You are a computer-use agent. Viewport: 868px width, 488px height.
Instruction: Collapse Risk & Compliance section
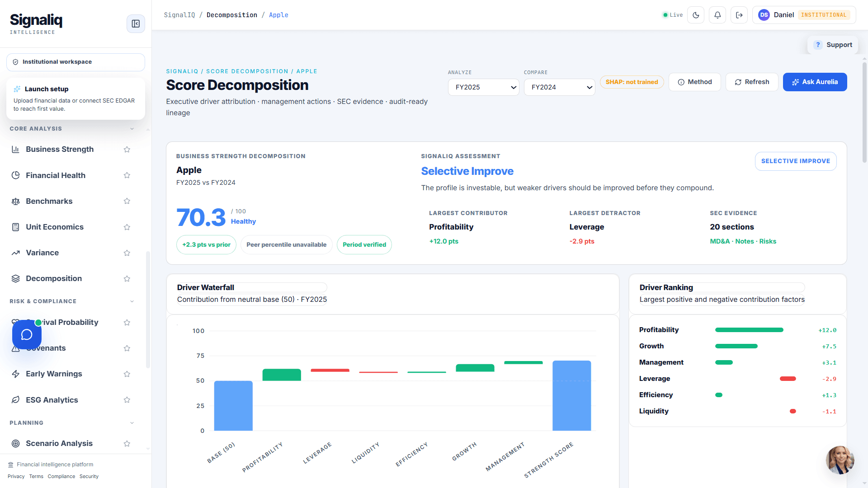coord(132,301)
